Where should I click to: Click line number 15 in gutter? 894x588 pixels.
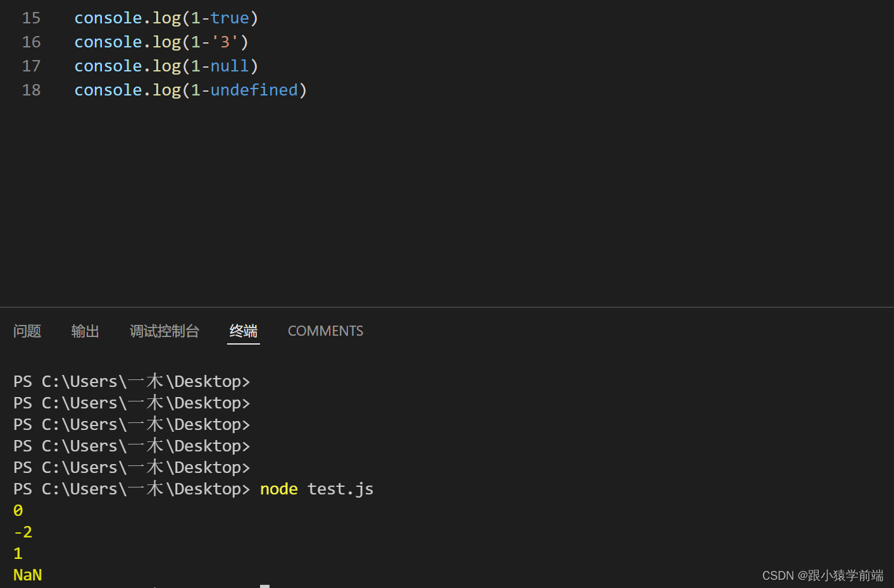(31, 18)
